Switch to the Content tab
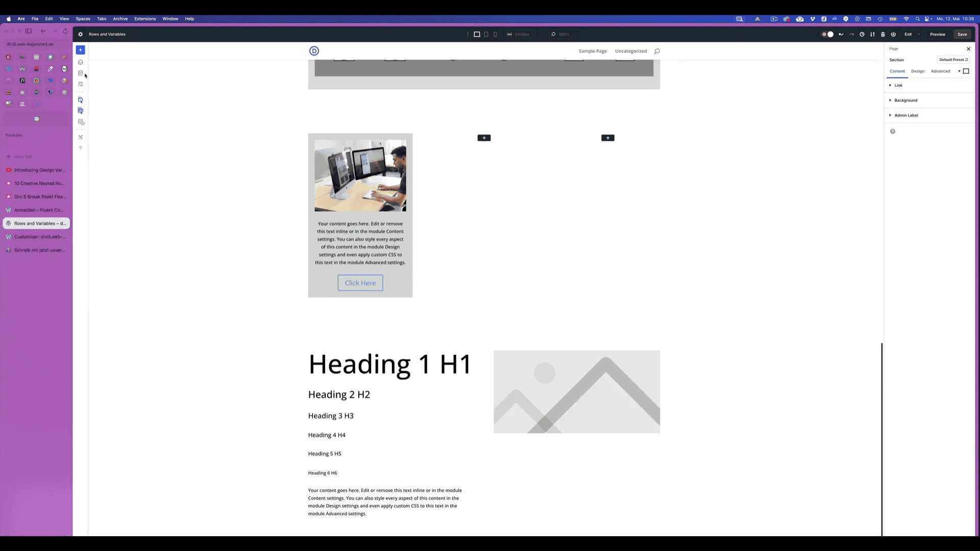 click(897, 71)
